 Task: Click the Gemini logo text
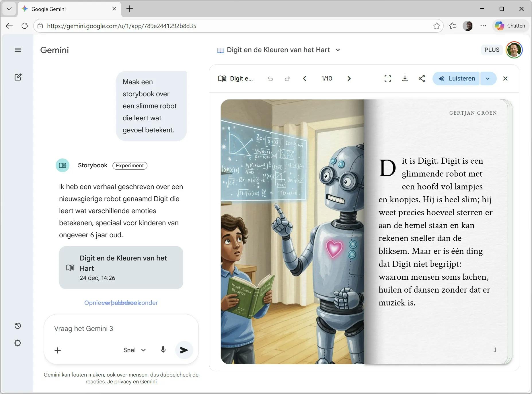click(x=54, y=50)
